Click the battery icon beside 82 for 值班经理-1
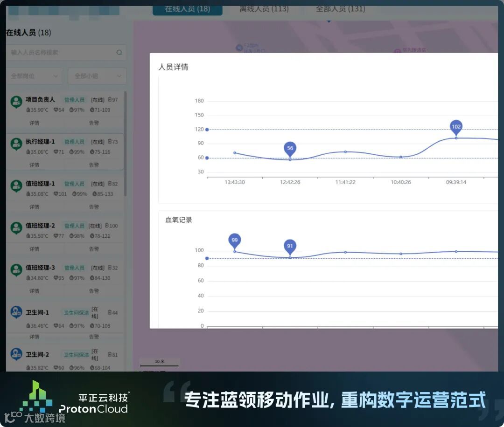 click(x=110, y=184)
